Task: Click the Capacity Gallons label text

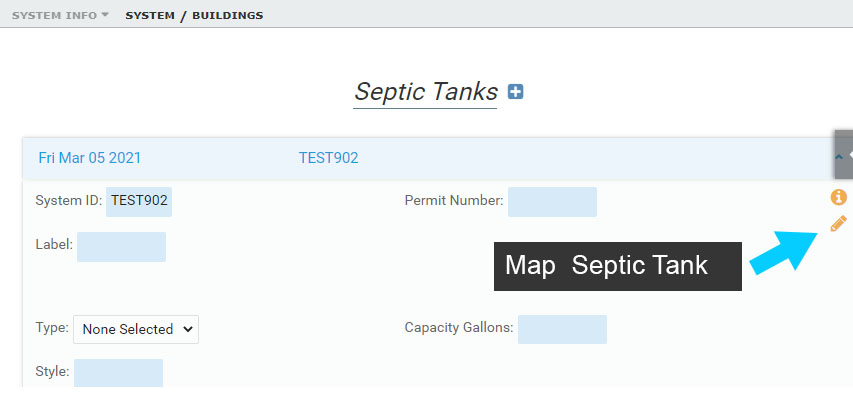Action: pos(459,328)
